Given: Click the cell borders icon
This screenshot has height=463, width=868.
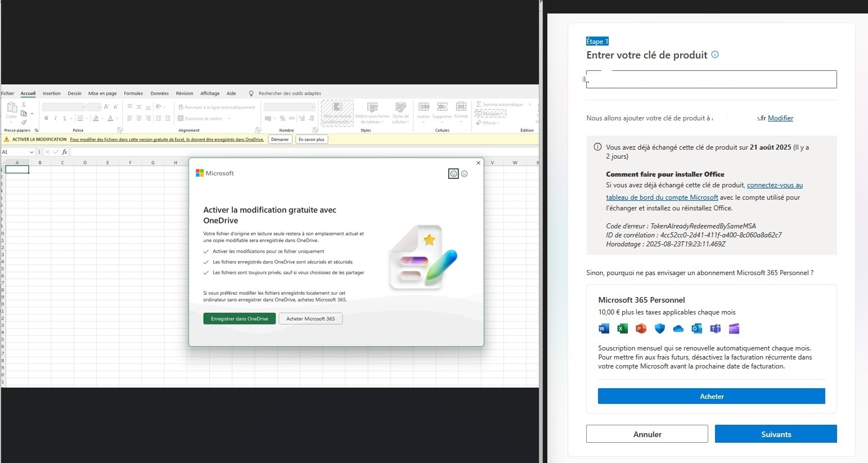Looking at the screenshot, I should [80, 118].
